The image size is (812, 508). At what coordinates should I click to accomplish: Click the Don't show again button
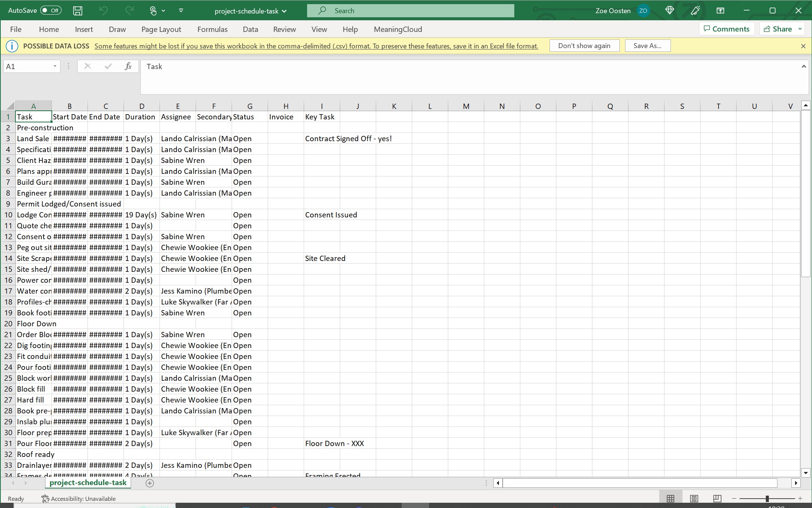pyautogui.click(x=584, y=46)
